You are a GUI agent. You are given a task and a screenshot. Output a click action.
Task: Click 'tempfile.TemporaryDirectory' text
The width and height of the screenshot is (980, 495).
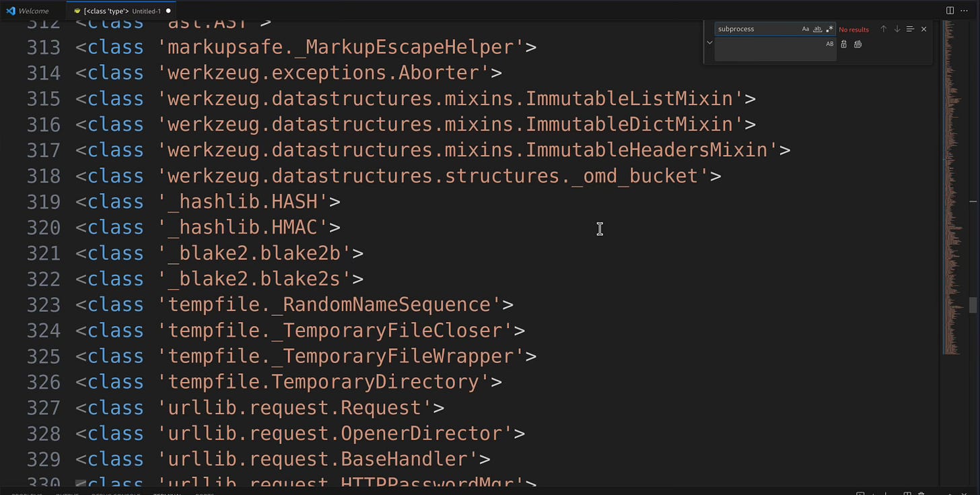(324, 382)
